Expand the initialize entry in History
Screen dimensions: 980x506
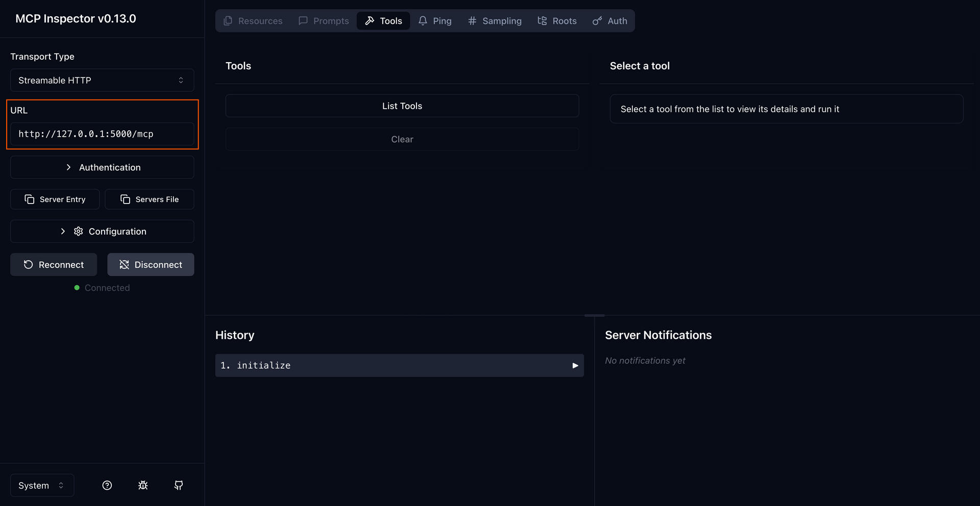coord(575,365)
